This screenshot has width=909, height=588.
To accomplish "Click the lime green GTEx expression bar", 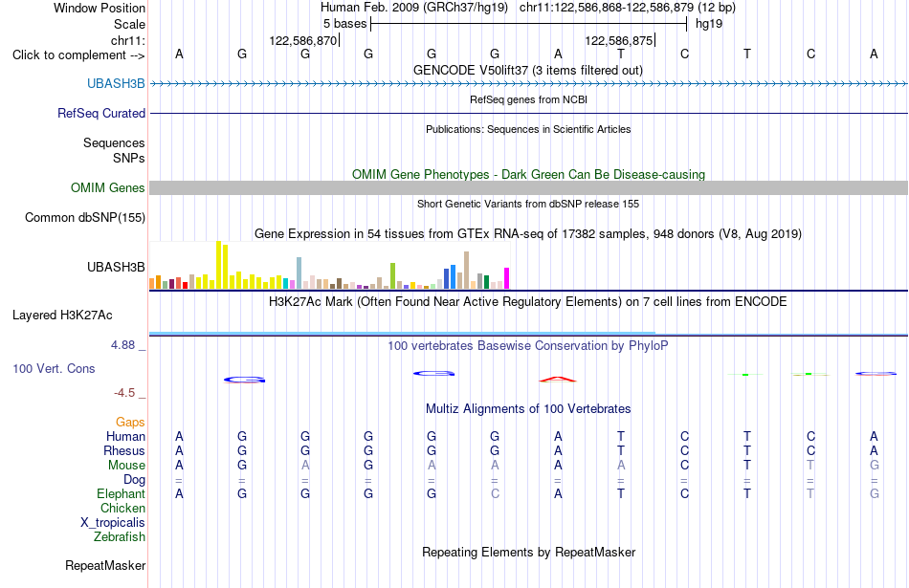I will pos(392,275).
